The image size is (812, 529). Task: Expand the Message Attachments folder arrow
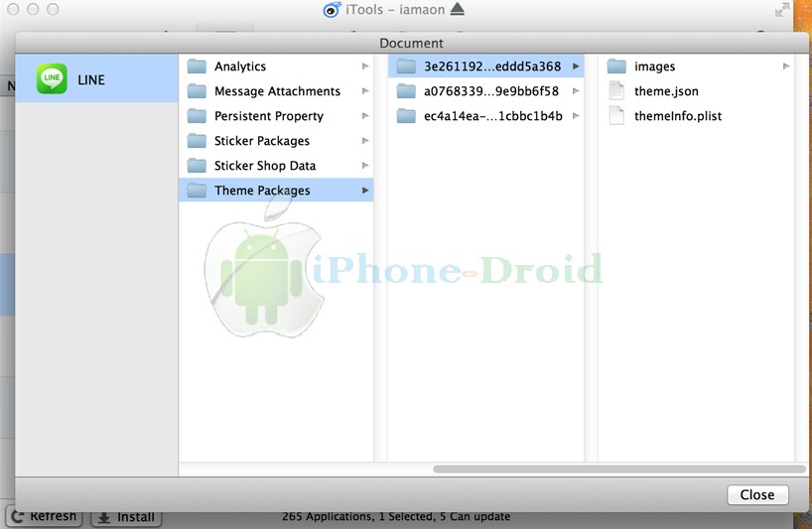pos(365,91)
